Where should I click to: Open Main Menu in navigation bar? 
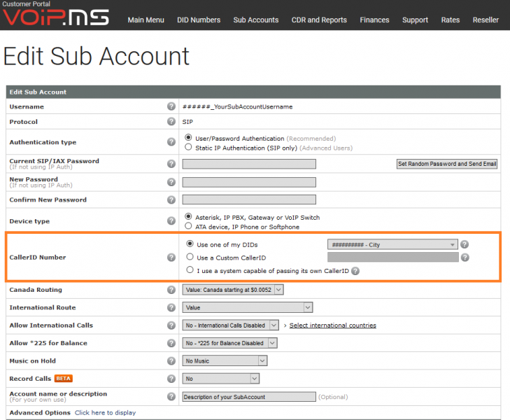point(146,20)
